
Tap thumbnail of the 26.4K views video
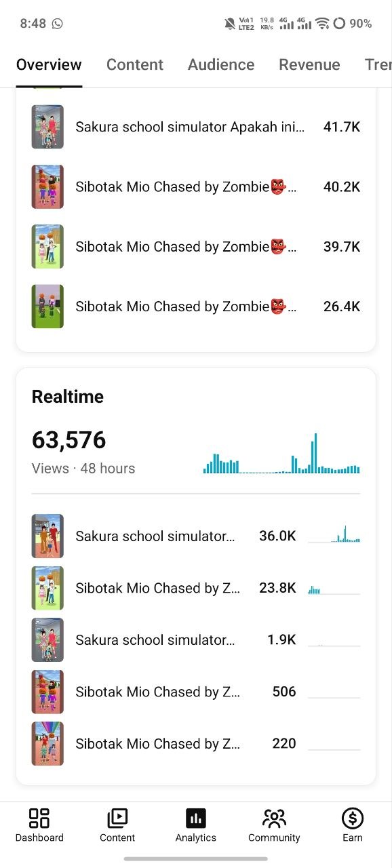point(47,307)
